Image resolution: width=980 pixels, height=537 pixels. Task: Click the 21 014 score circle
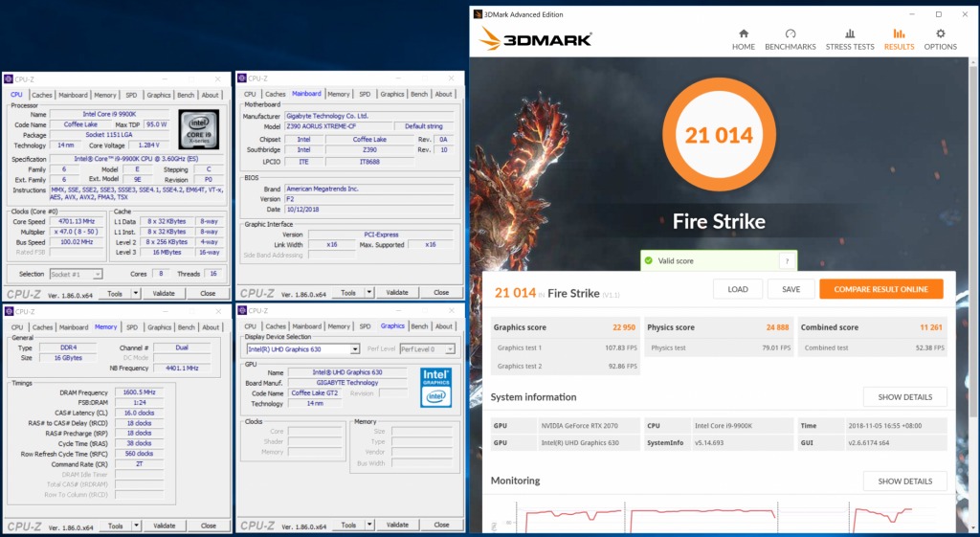tap(719, 135)
